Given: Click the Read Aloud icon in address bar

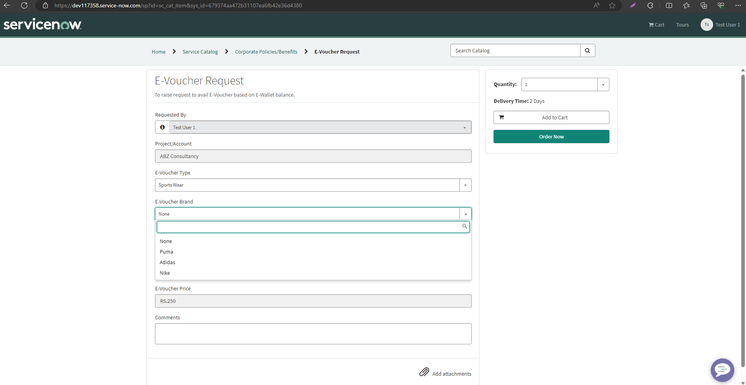Looking at the screenshot, I should pos(597,6).
